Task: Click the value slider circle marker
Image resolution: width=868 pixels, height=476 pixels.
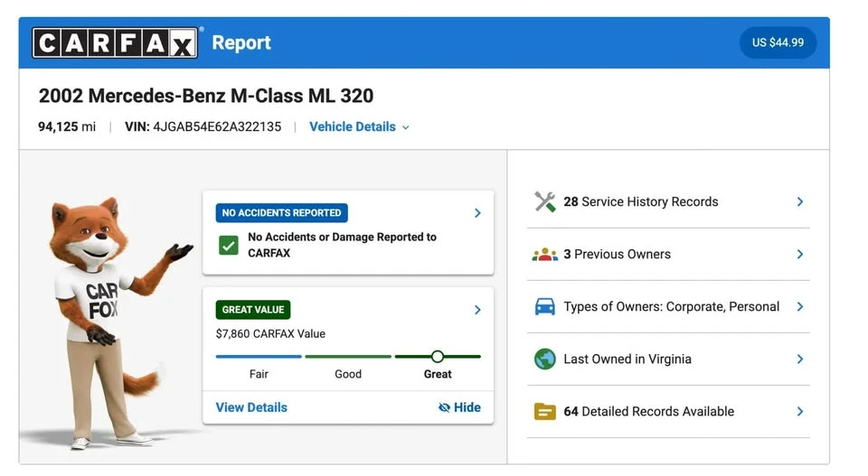Action: [438, 357]
